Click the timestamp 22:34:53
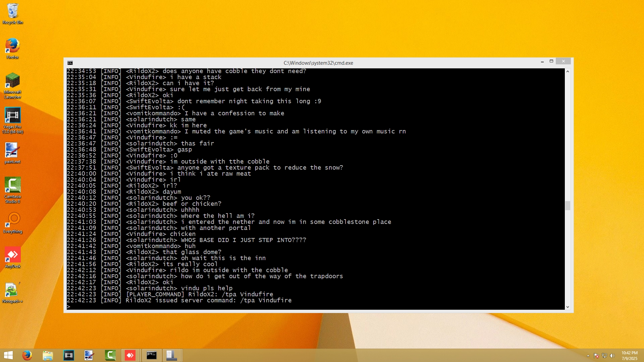Image resolution: width=644 pixels, height=362 pixels. [x=81, y=71]
